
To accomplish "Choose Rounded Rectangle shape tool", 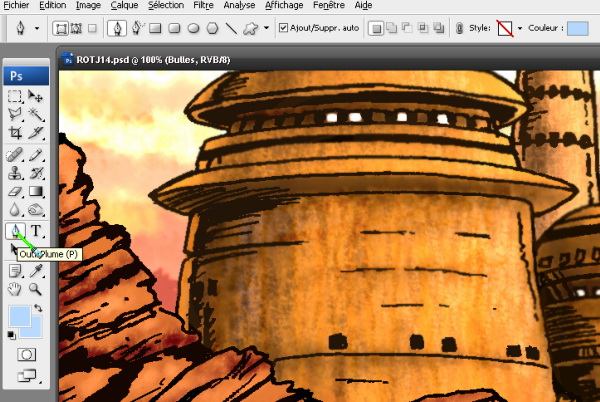I will tap(174, 28).
